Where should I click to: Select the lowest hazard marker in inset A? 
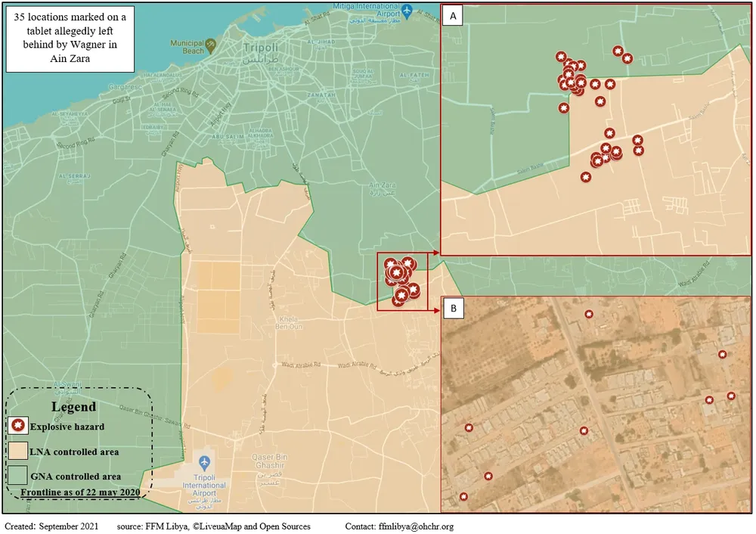(585, 177)
